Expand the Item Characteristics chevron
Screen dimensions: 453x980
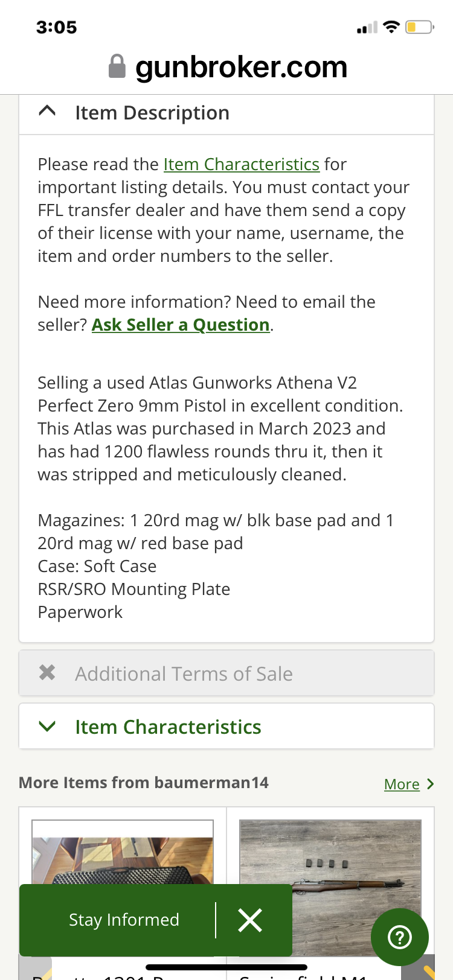(x=47, y=726)
